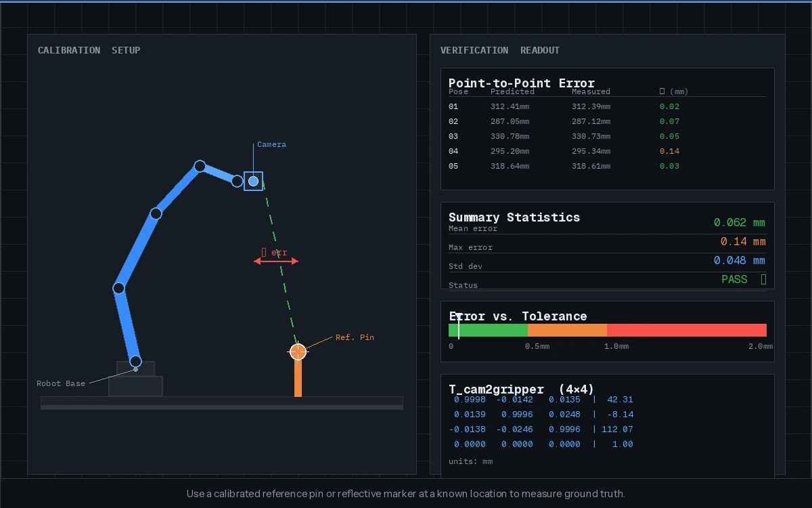Select the Camera icon above the gripper
This screenshot has height=508, width=812.
click(253, 180)
